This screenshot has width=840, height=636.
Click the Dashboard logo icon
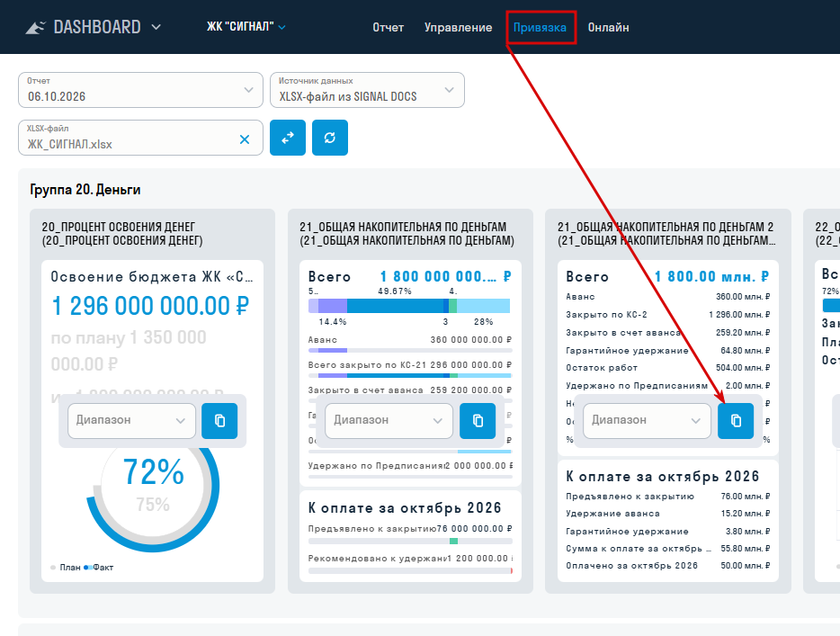[35, 27]
